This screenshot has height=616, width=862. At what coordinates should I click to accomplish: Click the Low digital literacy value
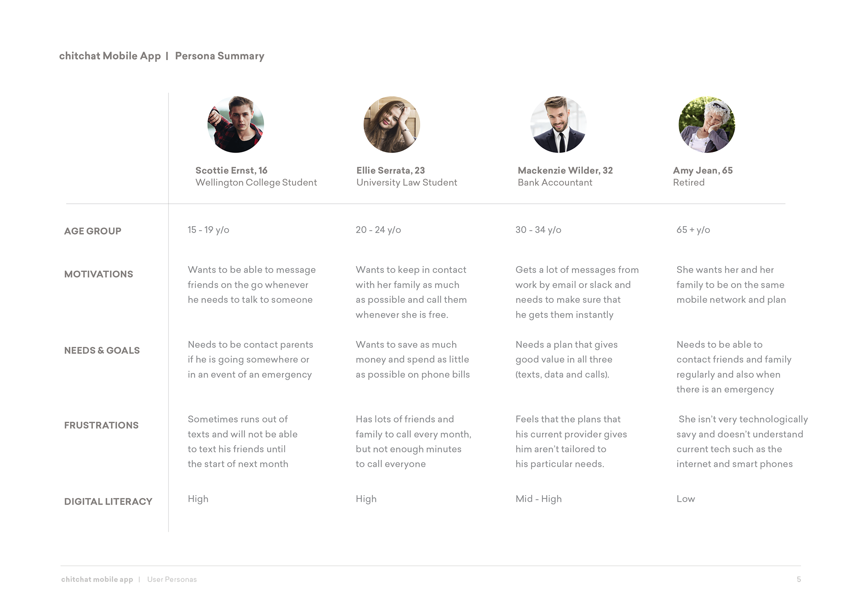(x=686, y=499)
